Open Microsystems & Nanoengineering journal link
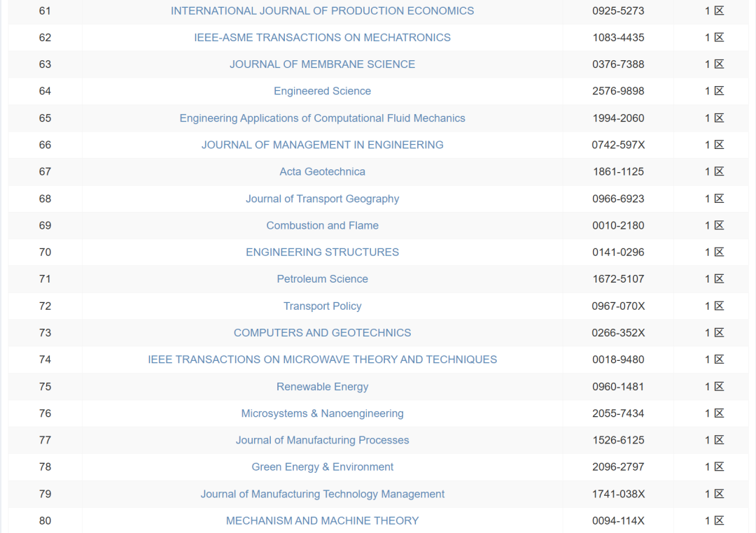 [322, 413]
